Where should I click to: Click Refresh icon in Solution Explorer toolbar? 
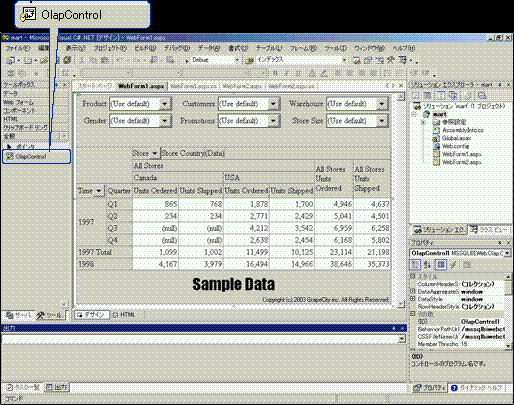[x=441, y=96]
